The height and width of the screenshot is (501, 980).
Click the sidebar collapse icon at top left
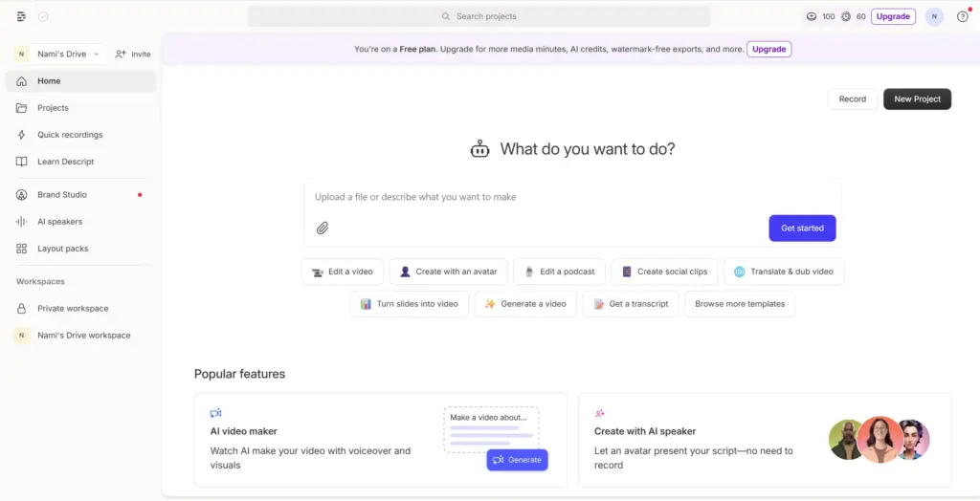[x=22, y=16]
